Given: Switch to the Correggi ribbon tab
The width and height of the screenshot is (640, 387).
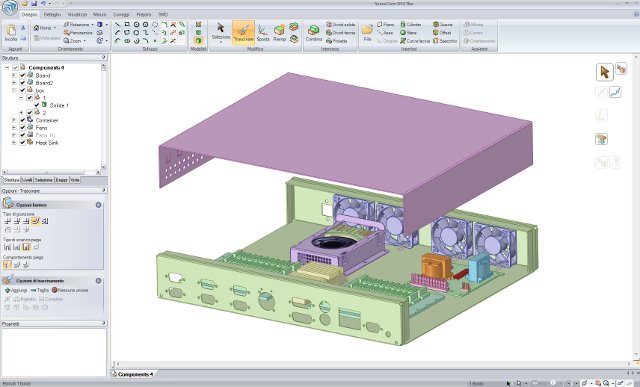Looking at the screenshot, I should [121, 14].
